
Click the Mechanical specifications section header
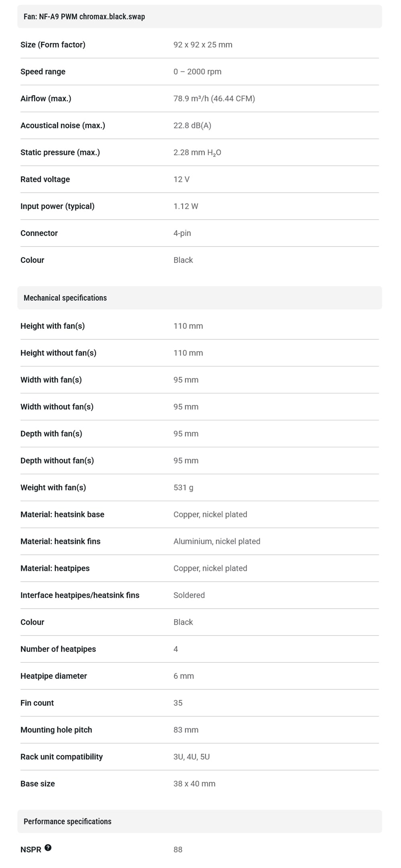65,298
